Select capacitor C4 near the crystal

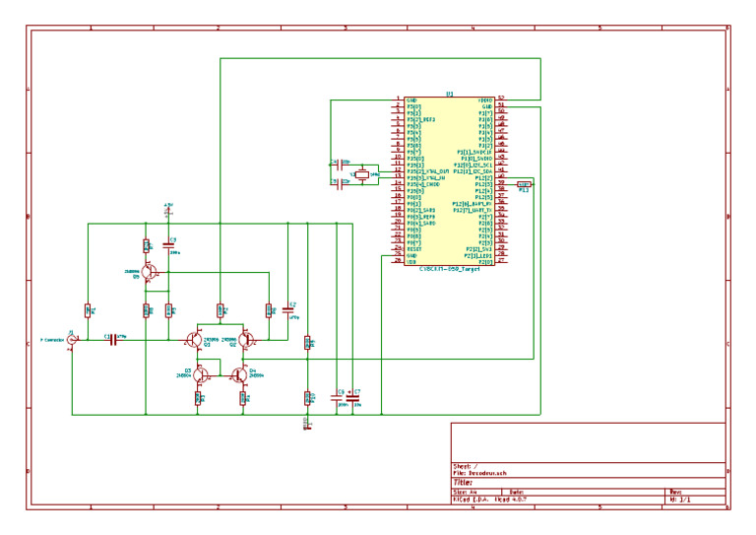(x=340, y=165)
